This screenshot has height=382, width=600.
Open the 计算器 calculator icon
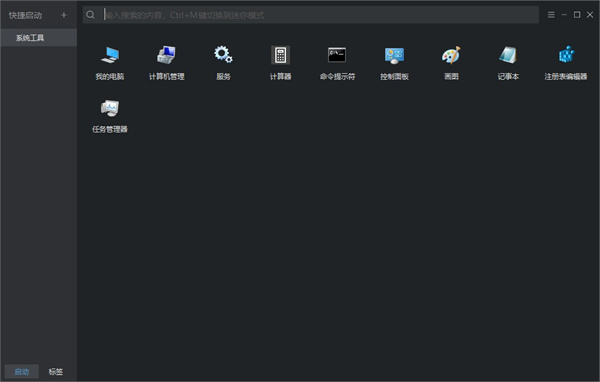(x=280, y=55)
